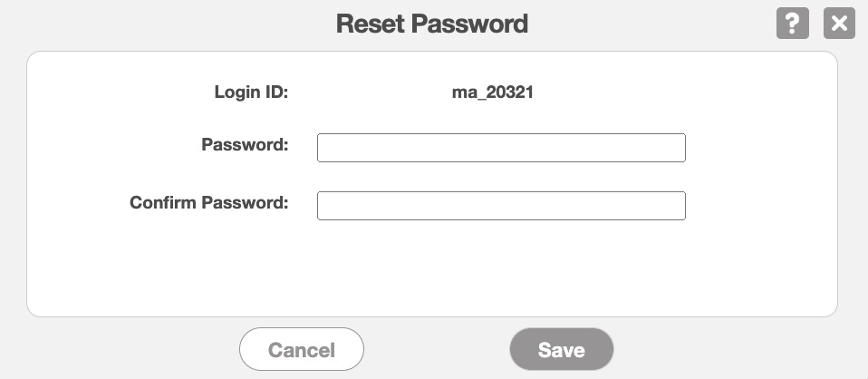
Task: Click the gray X button beside help
Action: point(839,24)
